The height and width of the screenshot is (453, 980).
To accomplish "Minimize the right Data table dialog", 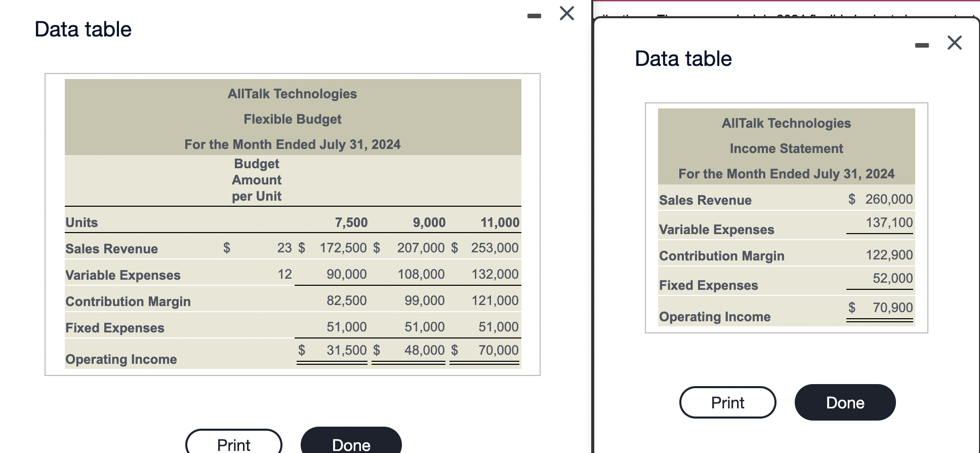I will (x=922, y=45).
